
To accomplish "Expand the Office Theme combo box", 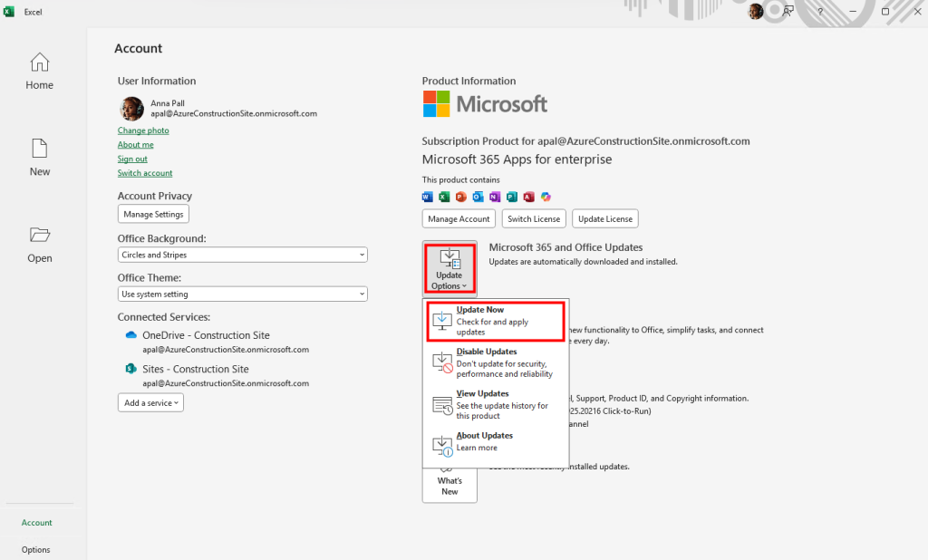I will 243,294.
